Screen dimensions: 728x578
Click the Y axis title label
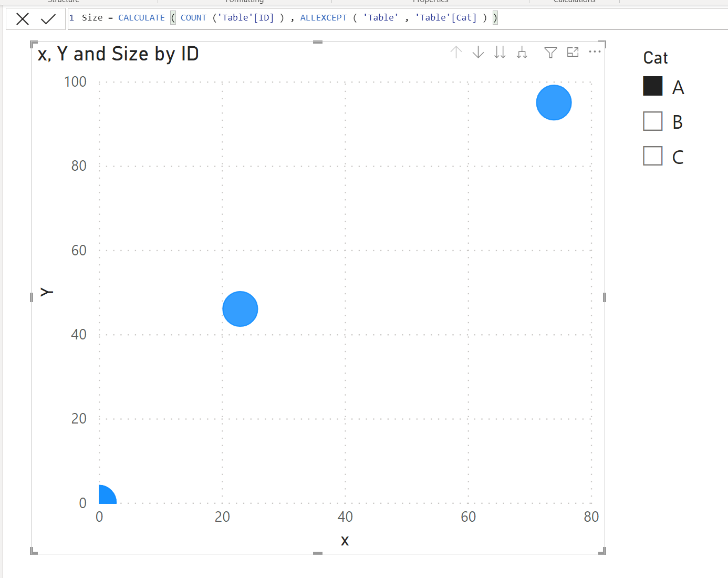47,292
